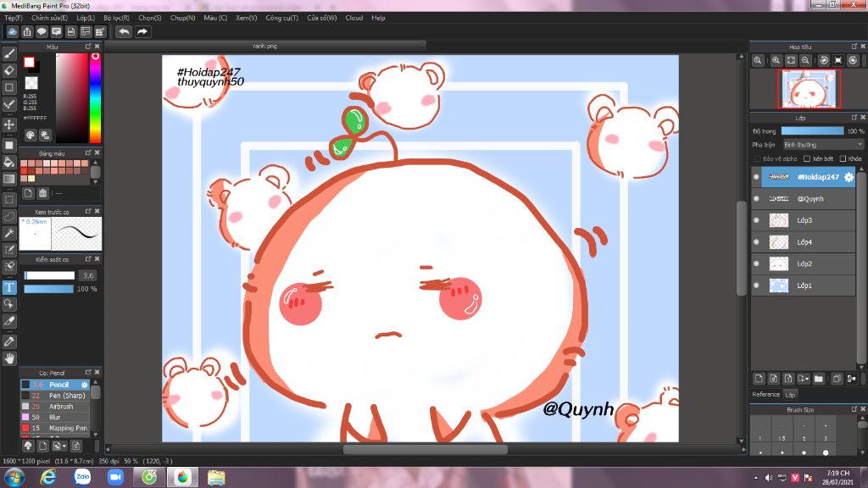Select the Lớp3 layer row
Viewport: 868px width, 488px height.
(804, 220)
